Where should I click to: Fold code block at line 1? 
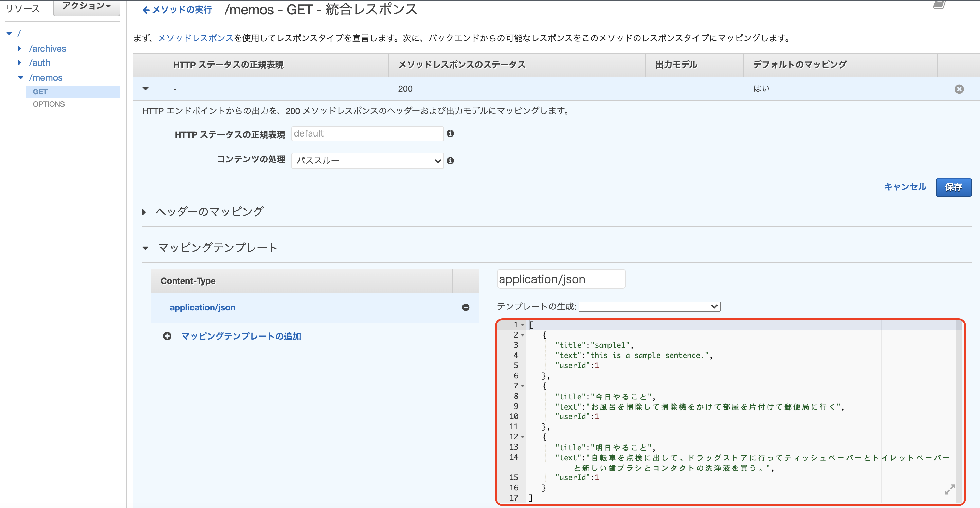[523, 325]
